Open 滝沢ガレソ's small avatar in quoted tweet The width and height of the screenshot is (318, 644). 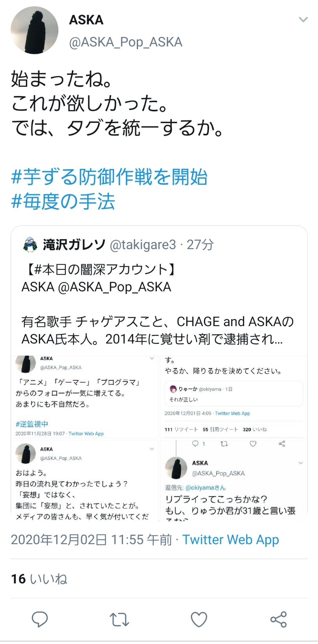(30, 245)
